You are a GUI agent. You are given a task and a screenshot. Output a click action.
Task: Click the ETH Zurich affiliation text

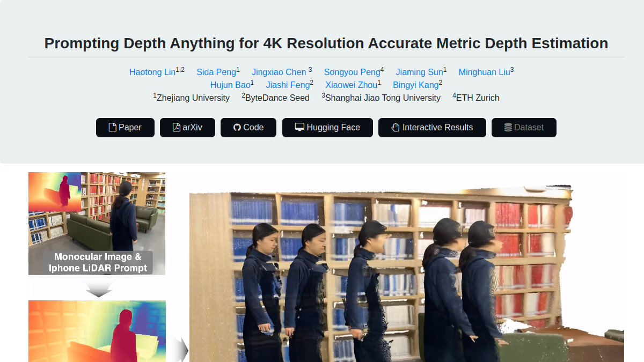478,98
